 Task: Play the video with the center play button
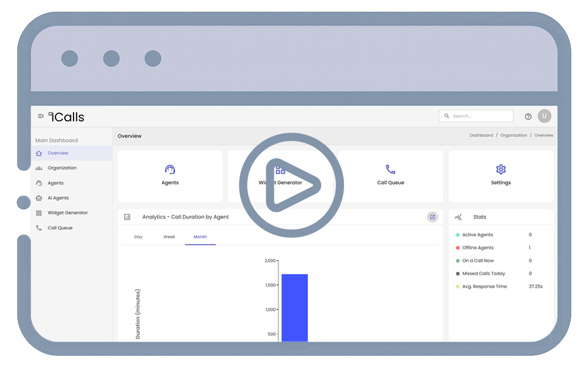click(291, 186)
